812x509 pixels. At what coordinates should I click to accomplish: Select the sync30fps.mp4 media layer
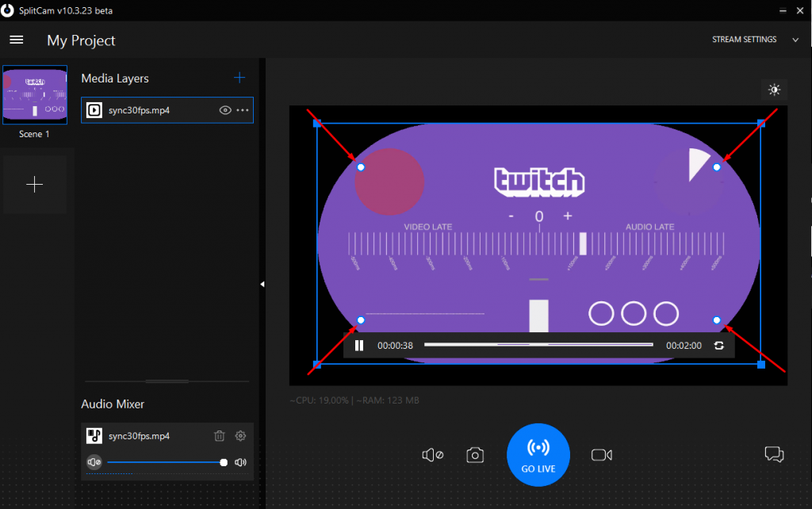tap(167, 110)
